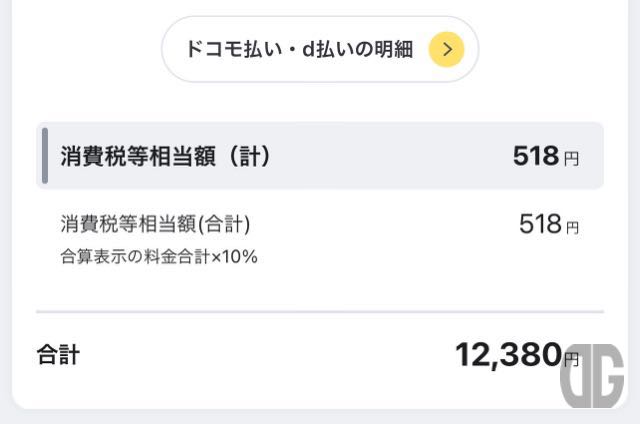This screenshot has width=640, height=424.
Task: Click the gray DG watermark logo
Action: pos(592,375)
